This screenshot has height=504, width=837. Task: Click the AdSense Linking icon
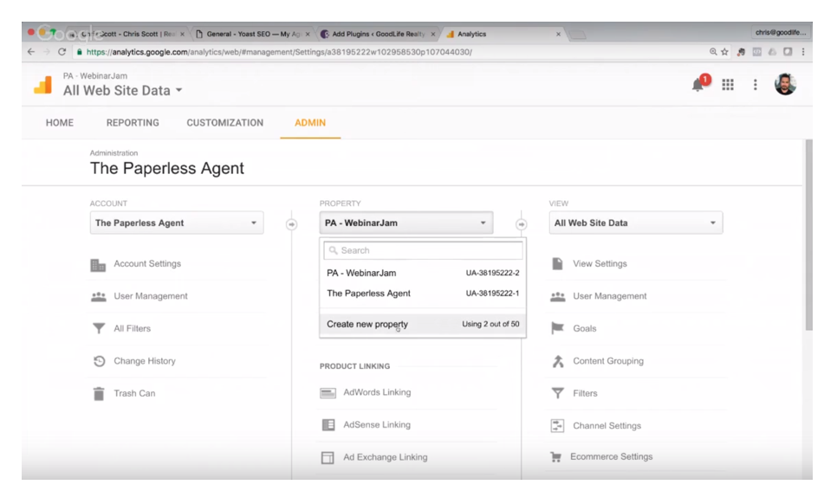tap(328, 425)
